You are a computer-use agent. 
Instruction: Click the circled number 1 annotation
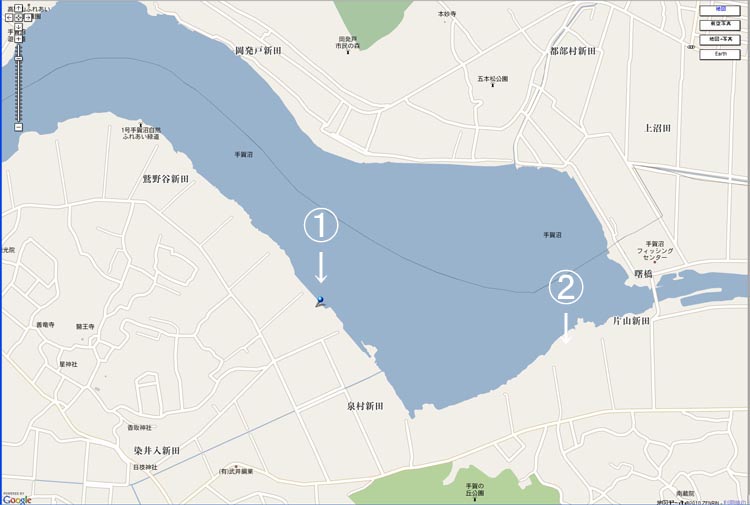pos(321,225)
